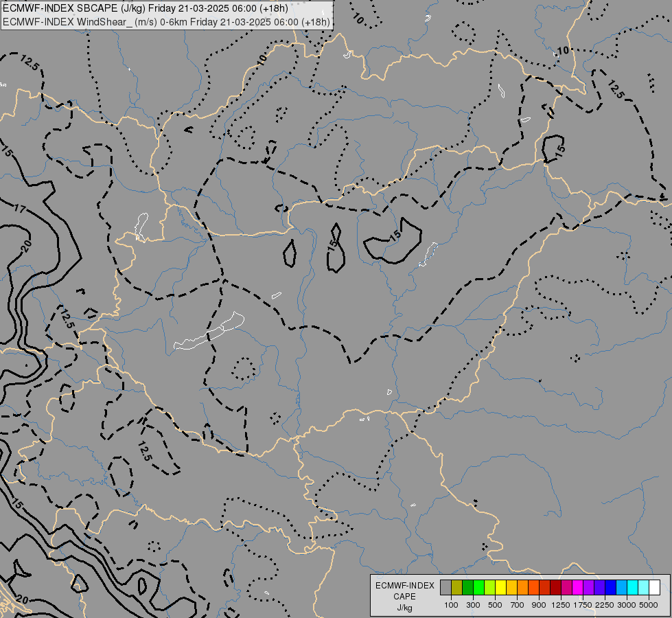
Task: Select the CAPE title inside the legend box
Action: pos(404,597)
